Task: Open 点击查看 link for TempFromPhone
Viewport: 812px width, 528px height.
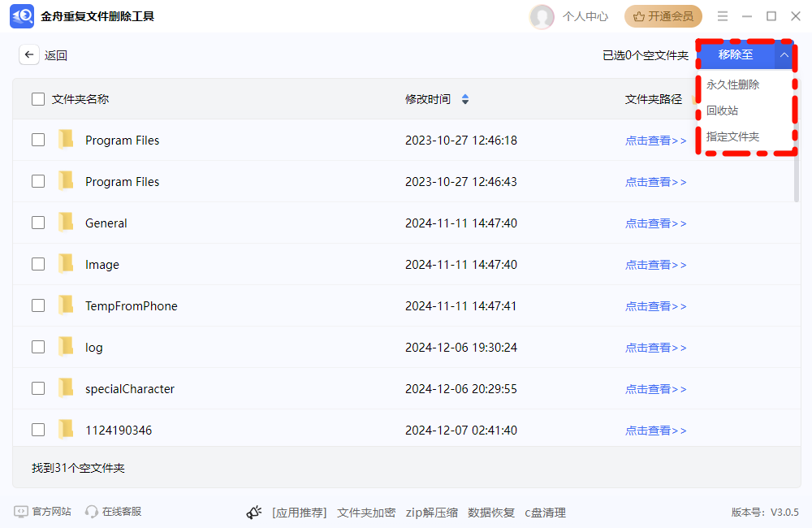Action: click(x=655, y=306)
